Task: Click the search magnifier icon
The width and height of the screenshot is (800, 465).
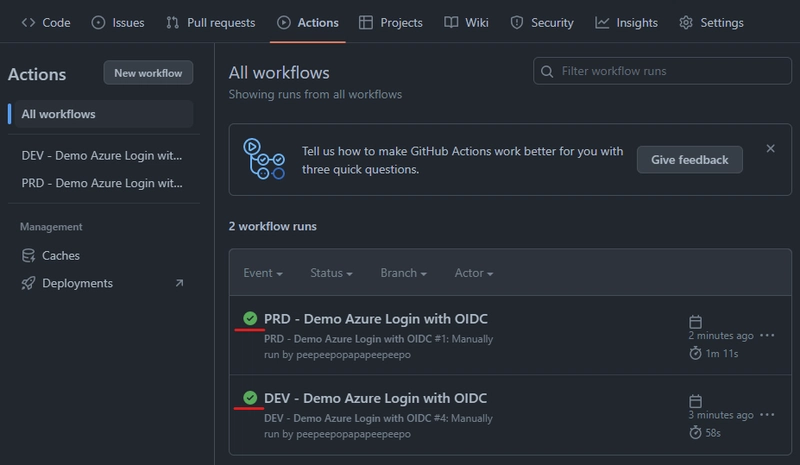Action: [x=547, y=71]
